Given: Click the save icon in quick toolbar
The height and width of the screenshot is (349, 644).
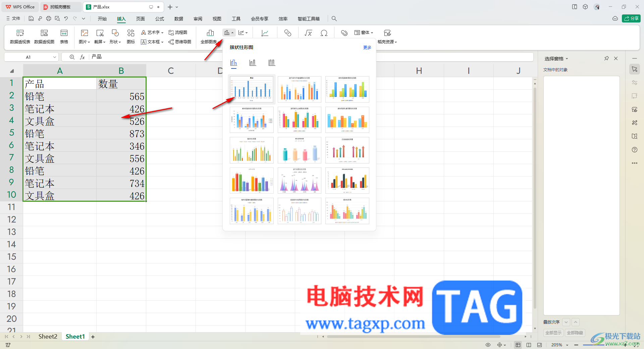Looking at the screenshot, I should tap(31, 18).
